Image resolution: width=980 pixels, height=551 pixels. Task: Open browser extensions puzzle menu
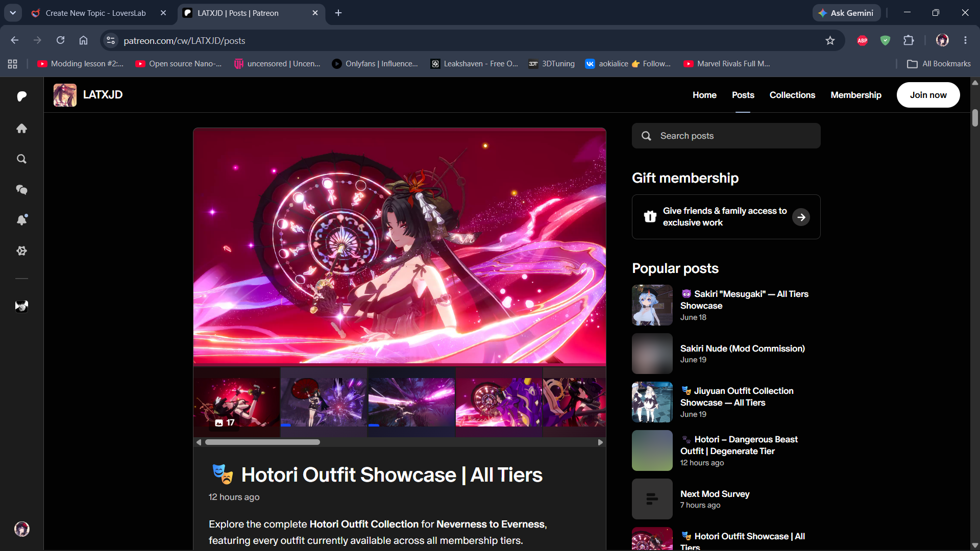[909, 40]
